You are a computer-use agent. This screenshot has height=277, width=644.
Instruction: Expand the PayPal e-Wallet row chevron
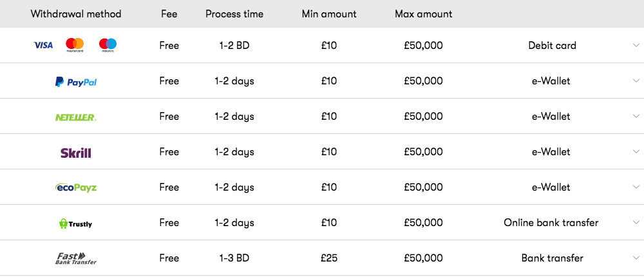coord(637,81)
